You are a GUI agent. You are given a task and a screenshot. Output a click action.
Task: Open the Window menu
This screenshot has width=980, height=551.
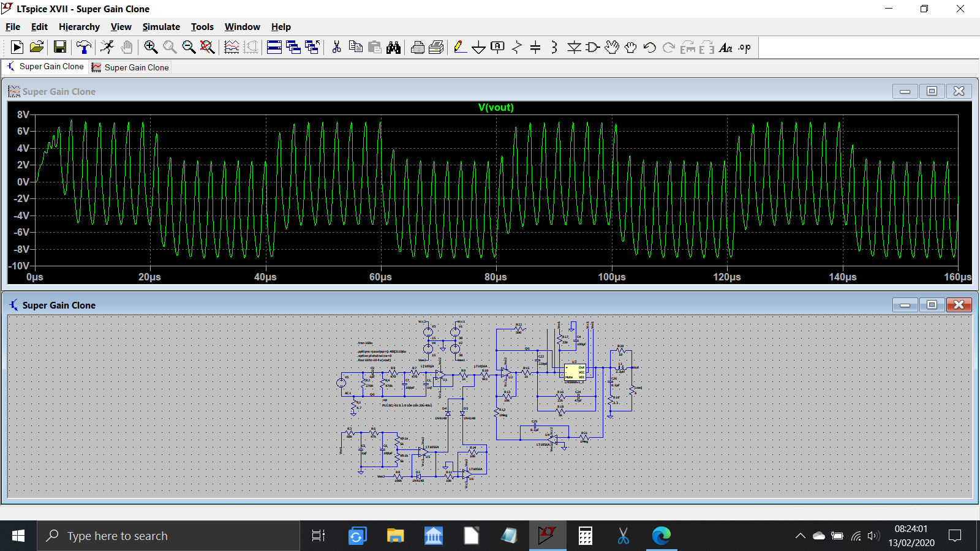click(x=243, y=27)
